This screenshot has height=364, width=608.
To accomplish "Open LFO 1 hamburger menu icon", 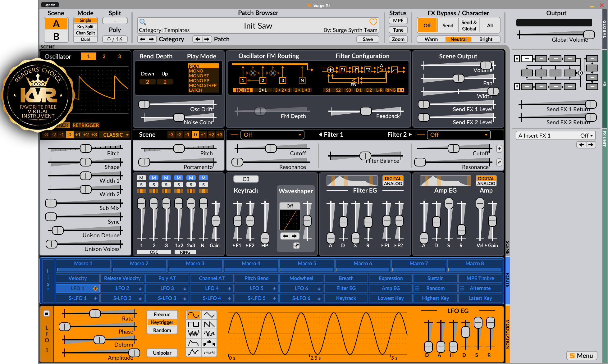I will coord(47,313).
